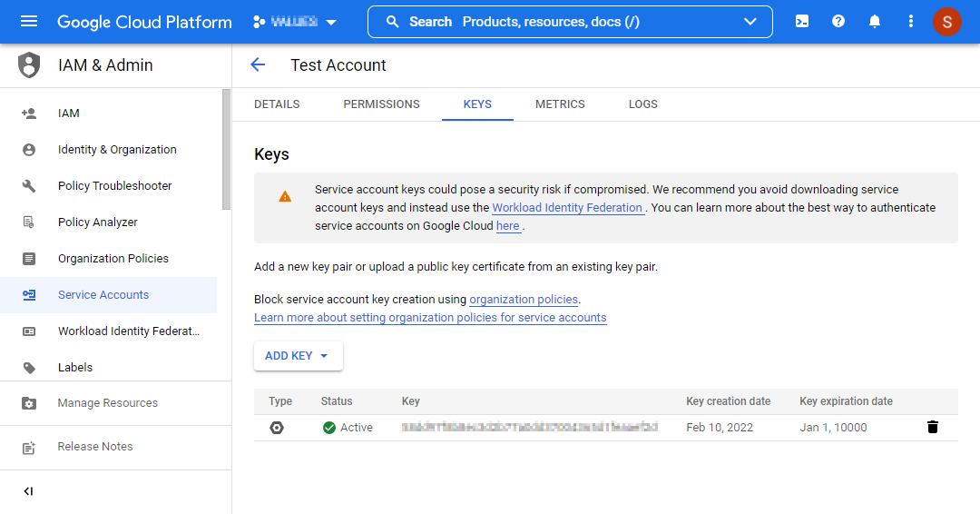This screenshot has width=980, height=514.
Task: Go back with the left arrow
Action: click(258, 64)
